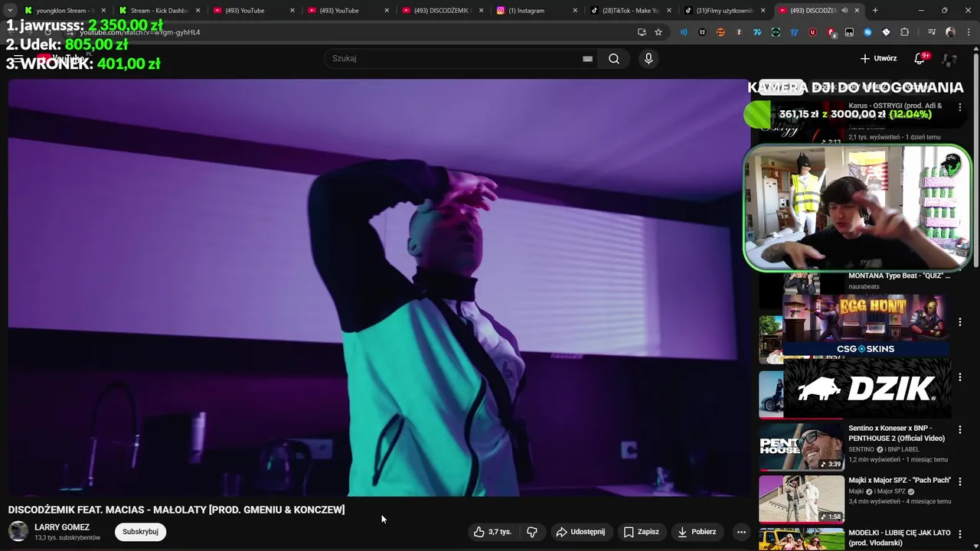Open the YouTube account avatar menu
Image resolution: width=980 pixels, height=551 pixels.
coord(950,59)
